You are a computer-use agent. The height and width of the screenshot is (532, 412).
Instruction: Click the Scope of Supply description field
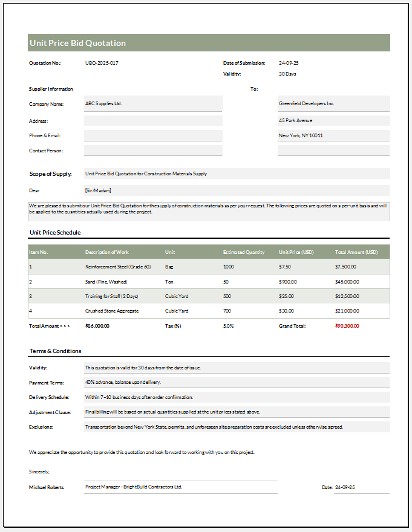237,174
